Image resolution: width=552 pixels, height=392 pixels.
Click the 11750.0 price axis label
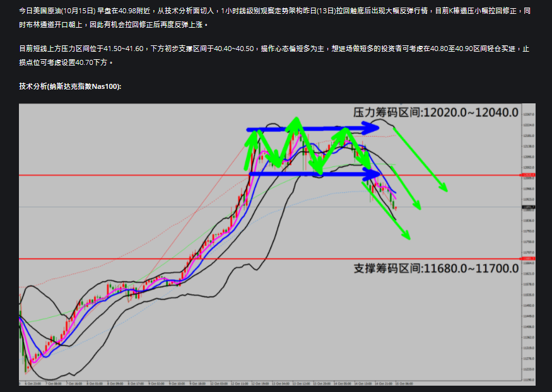tap(529, 242)
